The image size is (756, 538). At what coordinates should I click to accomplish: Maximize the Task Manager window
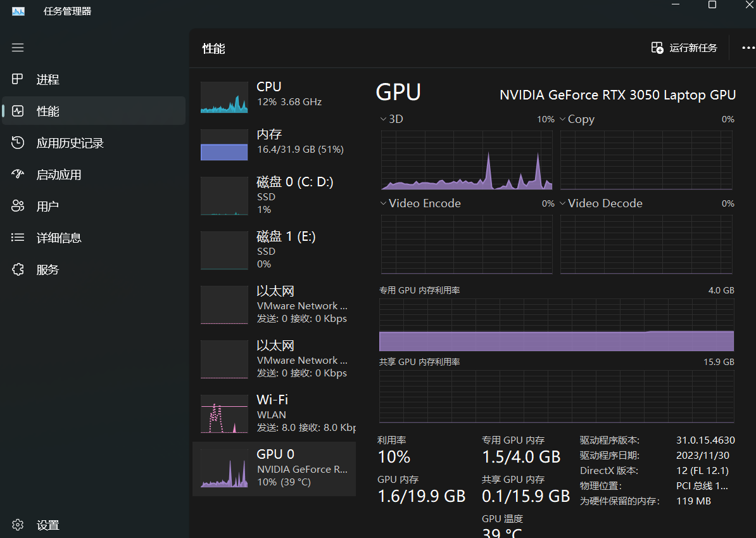coord(712,5)
